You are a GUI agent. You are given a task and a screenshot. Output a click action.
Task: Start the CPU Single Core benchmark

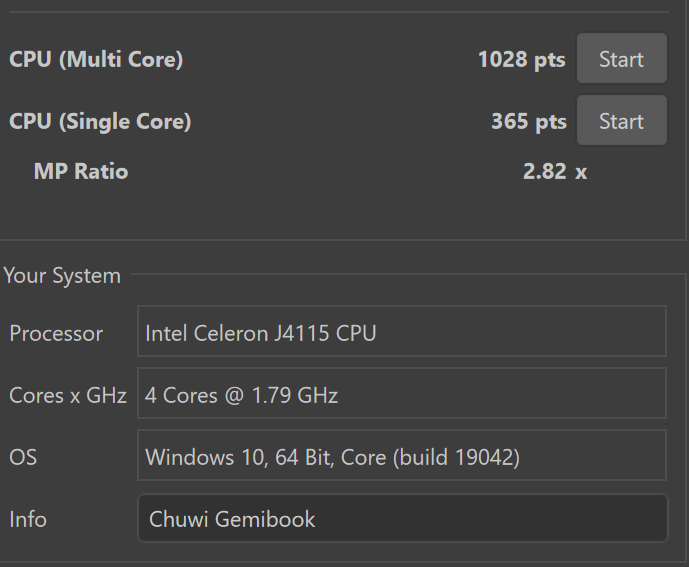point(621,121)
